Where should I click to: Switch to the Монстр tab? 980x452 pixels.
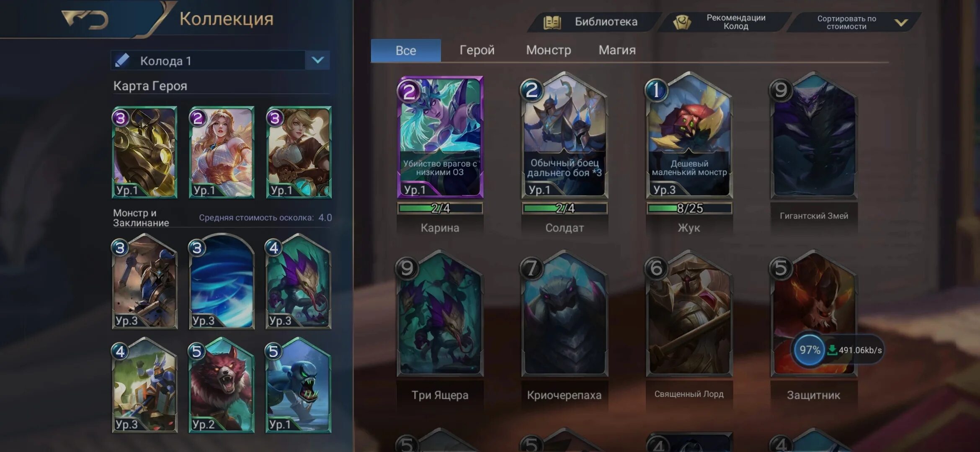pyautogui.click(x=548, y=50)
